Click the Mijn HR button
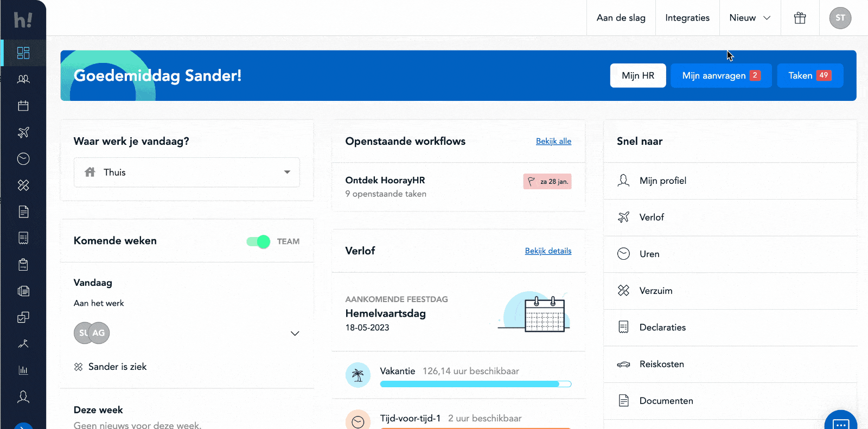The width and height of the screenshot is (868, 429). pos(638,75)
